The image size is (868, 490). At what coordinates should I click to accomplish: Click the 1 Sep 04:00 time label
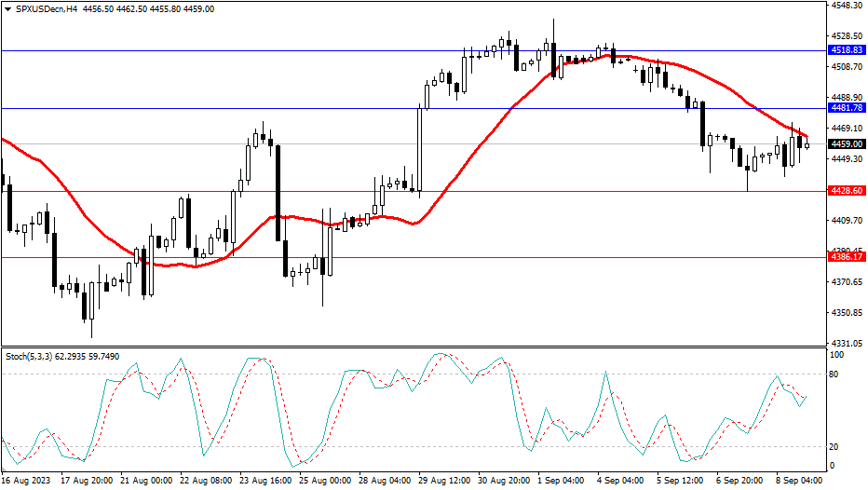(x=562, y=481)
